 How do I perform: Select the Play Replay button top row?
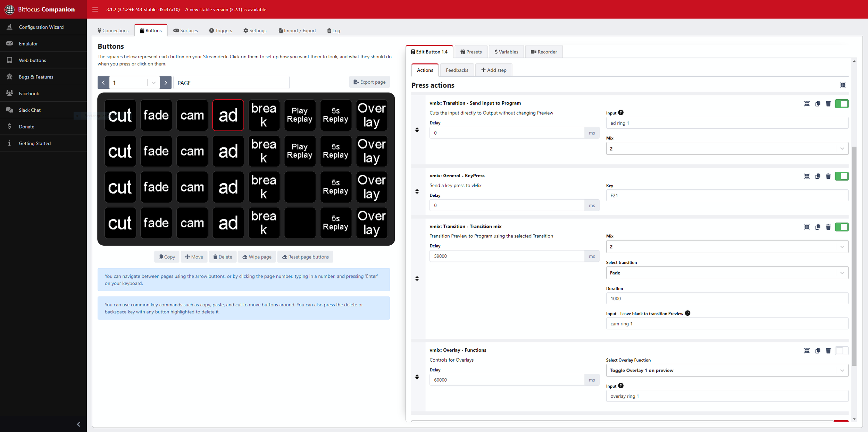[300, 115]
